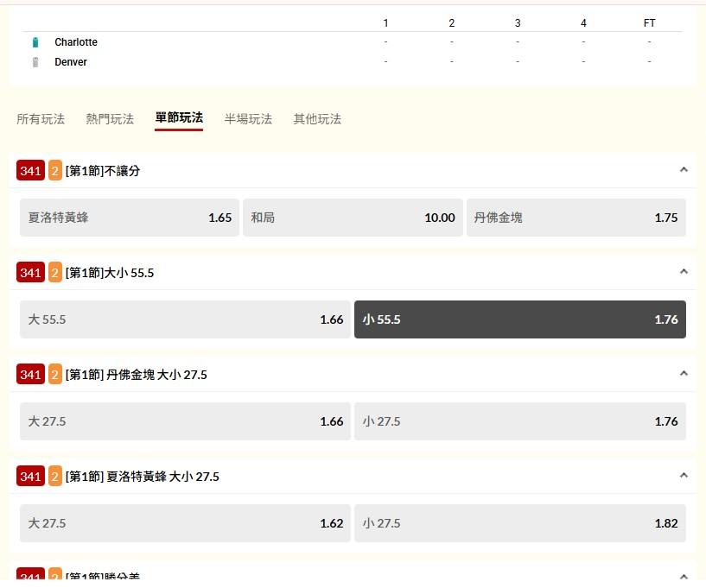
Task: Select 大 55.5 at odds 1.66
Action: point(185,319)
